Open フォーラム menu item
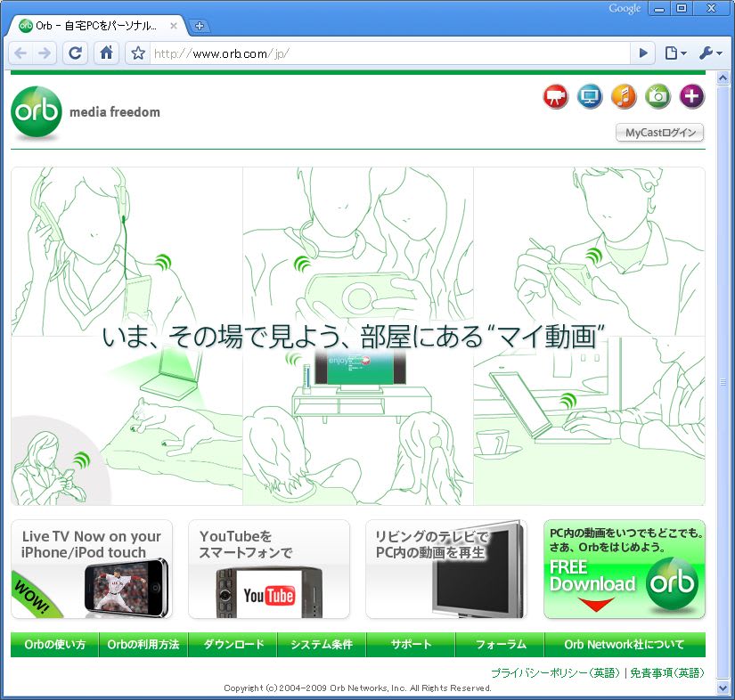 [x=500, y=644]
